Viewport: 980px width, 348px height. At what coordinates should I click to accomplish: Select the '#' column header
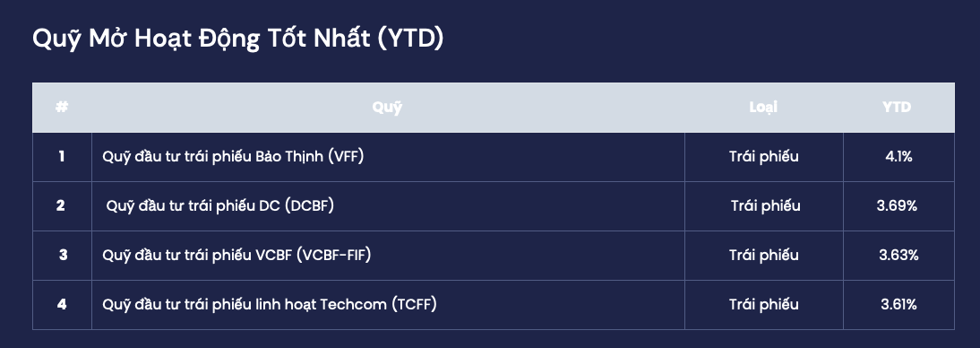coord(61,107)
